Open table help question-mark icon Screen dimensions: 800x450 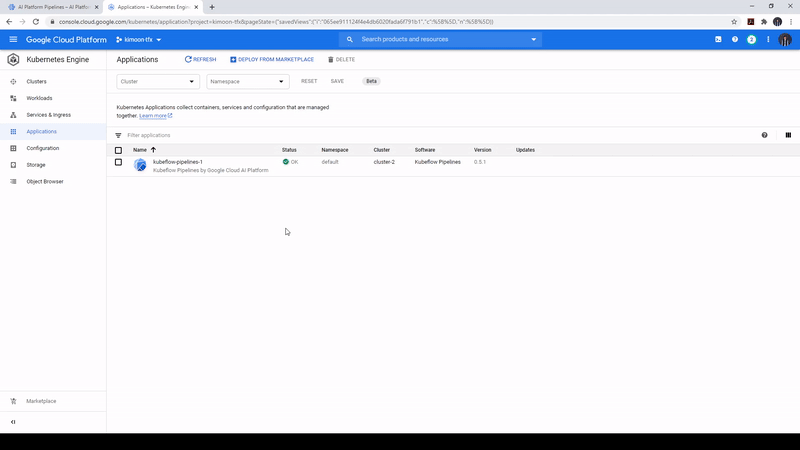pyautogui.click(x=764, y=135)
